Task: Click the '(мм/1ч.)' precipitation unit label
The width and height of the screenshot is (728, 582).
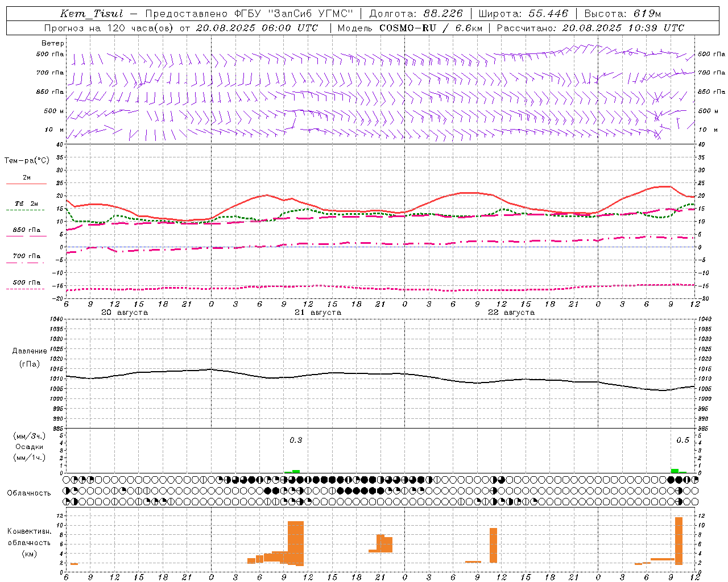Action: [x=30, y=458]
